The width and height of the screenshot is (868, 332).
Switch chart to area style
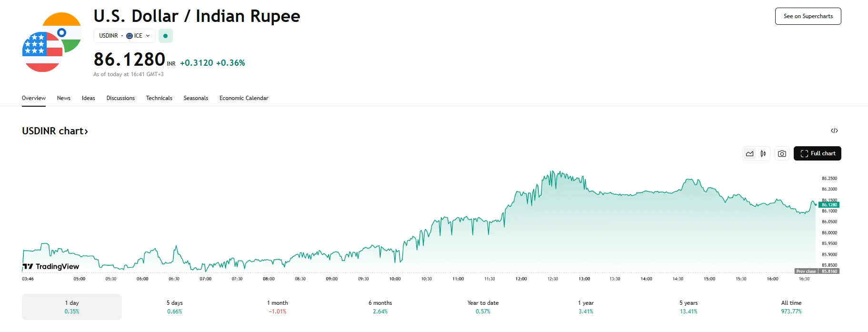749,153
